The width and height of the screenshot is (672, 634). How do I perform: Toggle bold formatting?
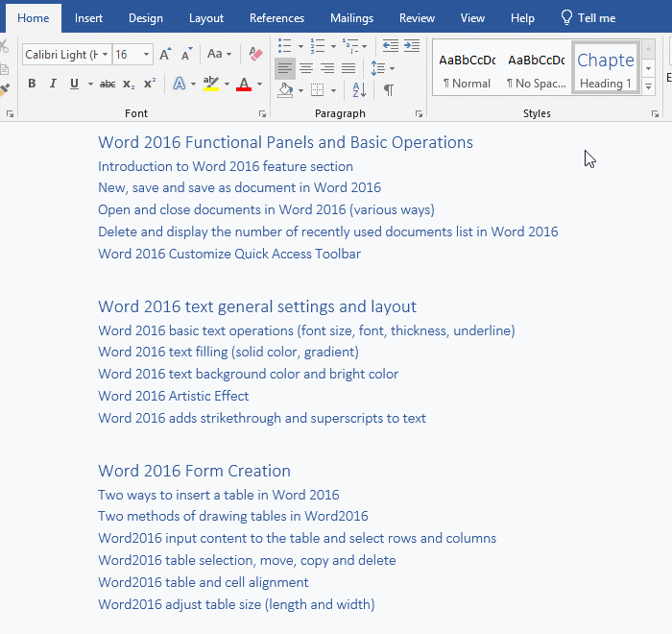(32, 84)
